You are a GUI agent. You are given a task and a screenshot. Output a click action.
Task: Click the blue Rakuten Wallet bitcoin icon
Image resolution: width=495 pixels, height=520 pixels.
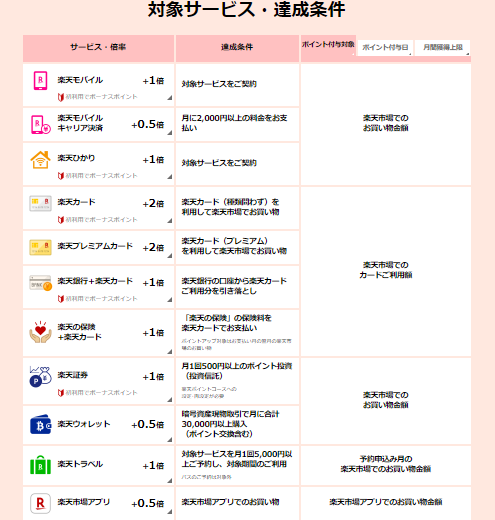click(x=40, y=424)
